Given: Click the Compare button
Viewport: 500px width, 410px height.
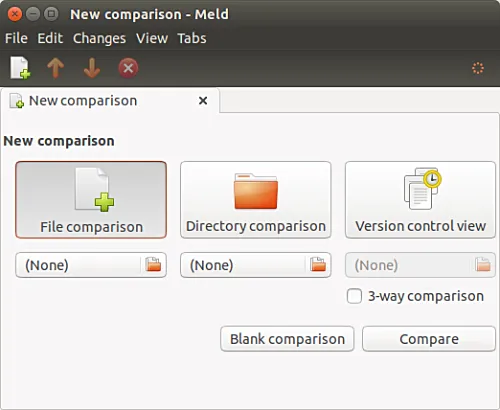Looking at the screenshot, I should coord(429,339).
